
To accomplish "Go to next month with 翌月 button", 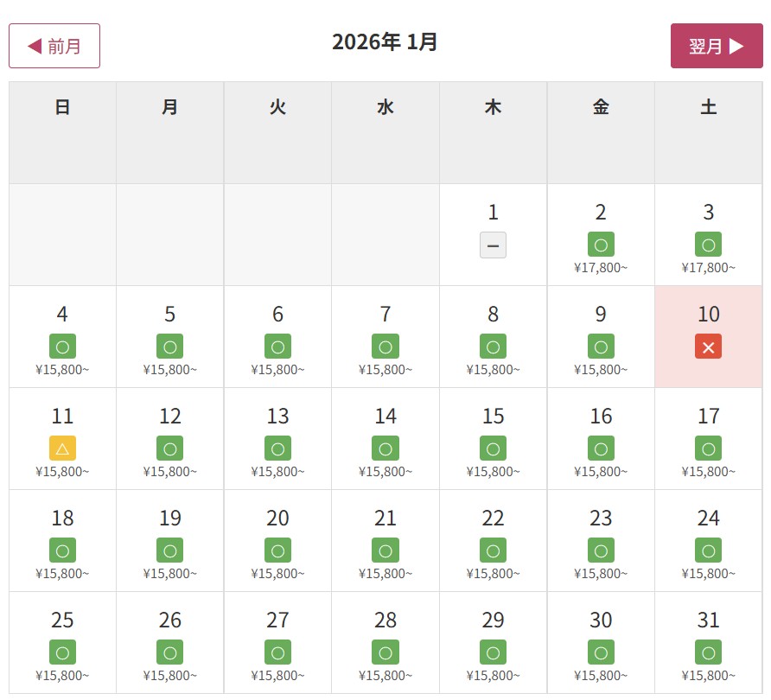I will pos(717,46).
